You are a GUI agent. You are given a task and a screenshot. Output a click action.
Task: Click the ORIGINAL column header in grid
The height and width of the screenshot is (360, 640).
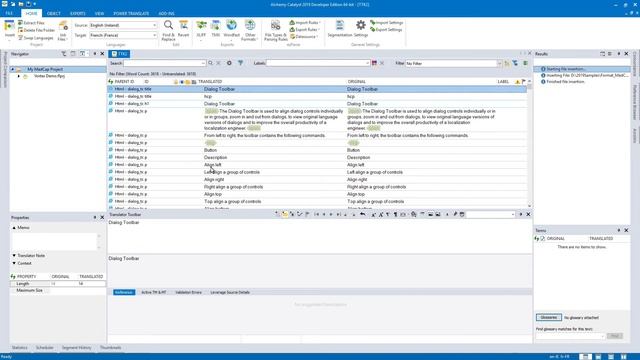[x=357, y=82]
